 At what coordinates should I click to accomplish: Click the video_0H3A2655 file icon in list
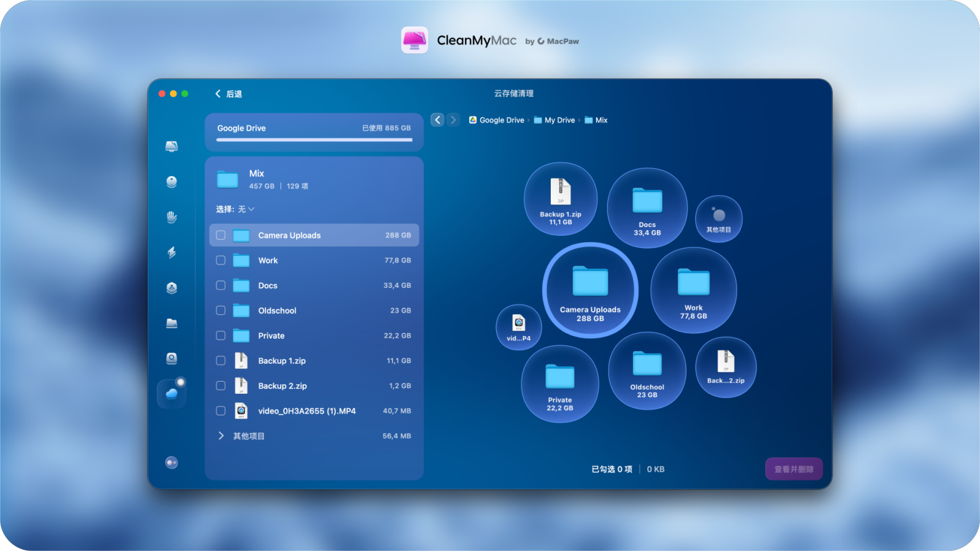point(241,411)
